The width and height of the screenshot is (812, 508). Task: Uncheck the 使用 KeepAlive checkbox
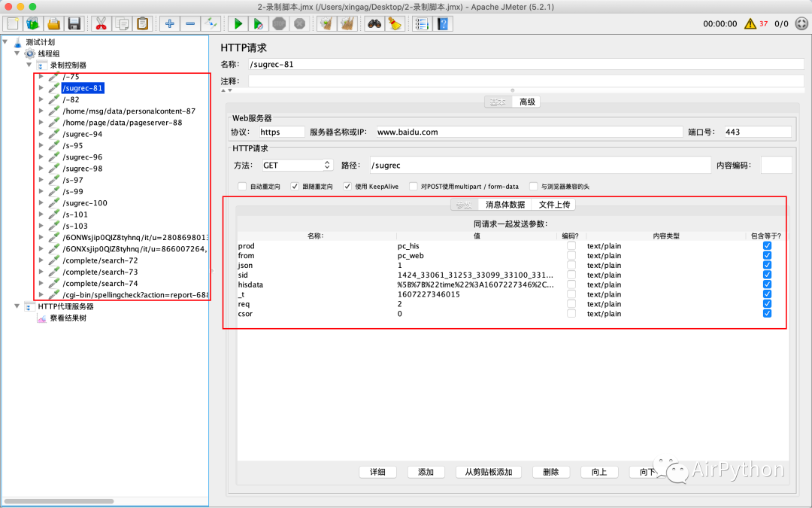pyautogui.click(x=347, y=186)
